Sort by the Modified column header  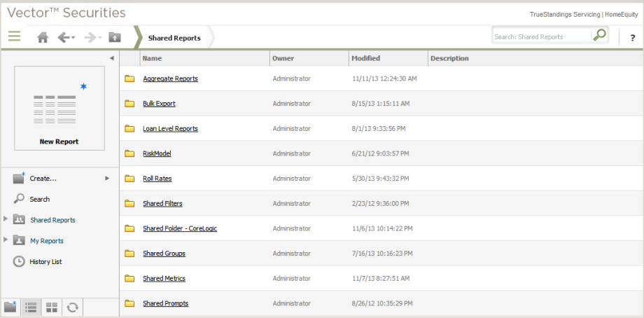pos(365,58)
